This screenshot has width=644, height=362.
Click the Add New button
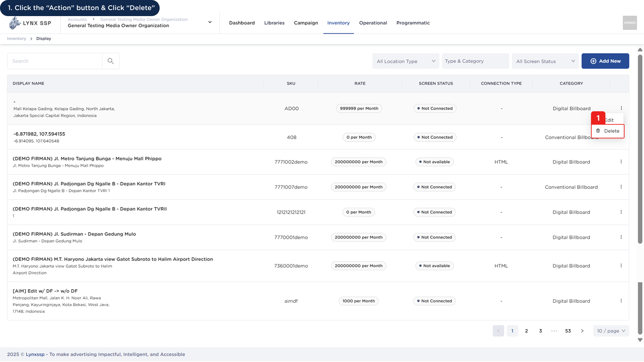[x=605, y=61]
